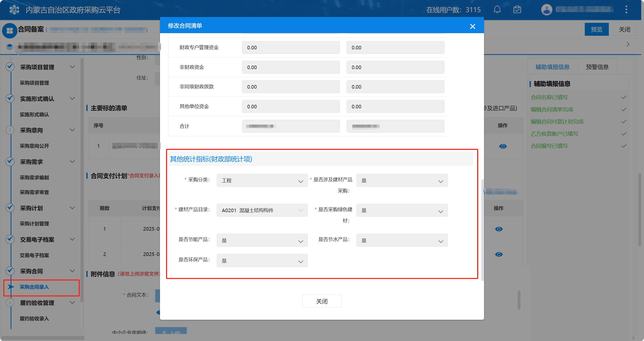Viewport: 644px width, 341px height.
Task: Open the 建材产品目录 dropdown
Action: [x=262, y=210]
